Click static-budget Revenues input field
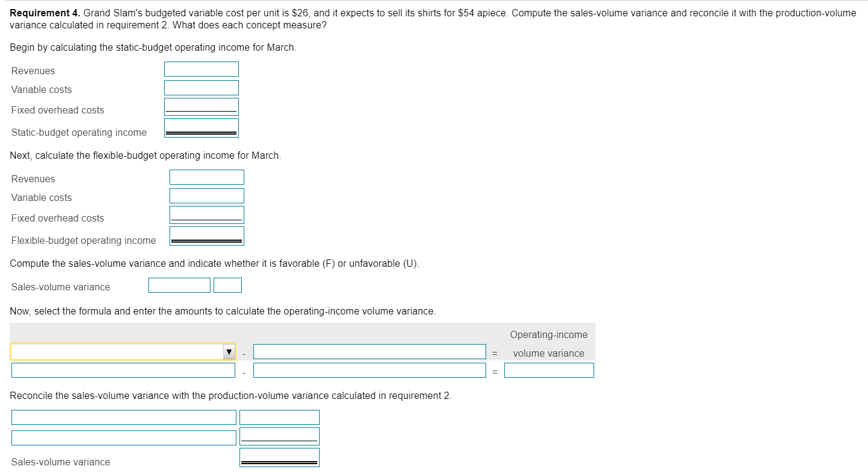Screen dimensions: 868x472 point(201,69)
